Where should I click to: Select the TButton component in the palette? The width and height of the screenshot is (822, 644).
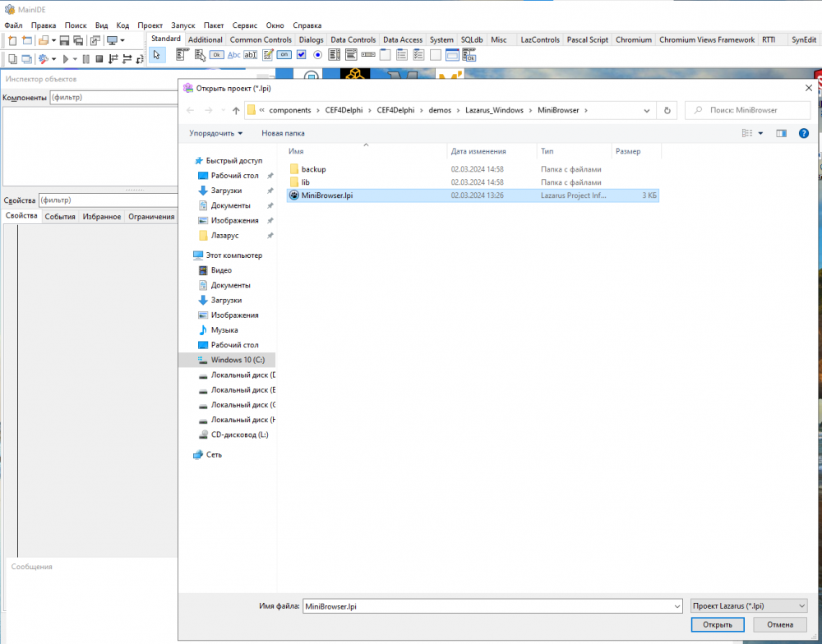pyautogui.click(x=216, y=55)
